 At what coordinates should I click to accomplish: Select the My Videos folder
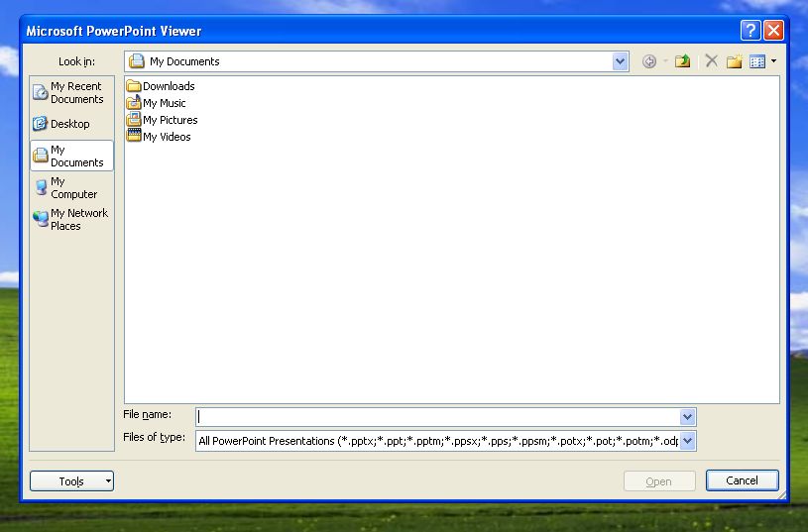click(166, 137)
